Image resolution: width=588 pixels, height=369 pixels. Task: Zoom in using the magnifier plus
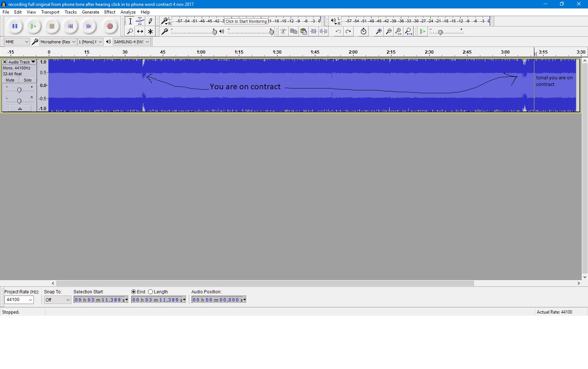[378, 32]
